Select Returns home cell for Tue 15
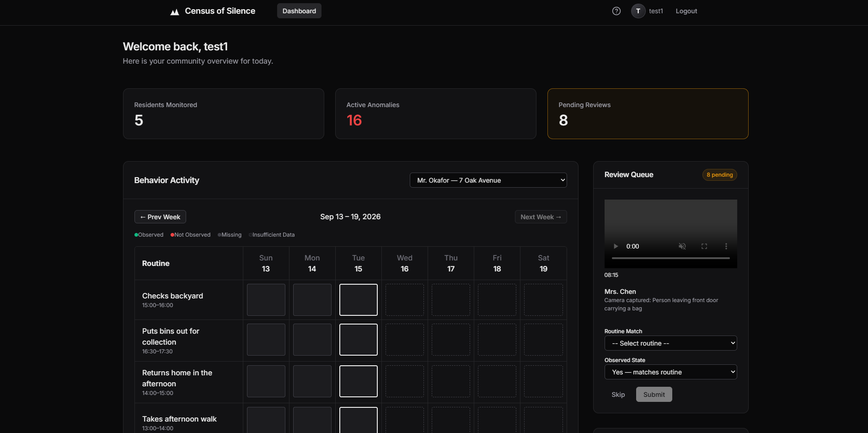Image resolution: width=868 pixels, height=433 pixels. pyautogui.click(x=359, y=381)
